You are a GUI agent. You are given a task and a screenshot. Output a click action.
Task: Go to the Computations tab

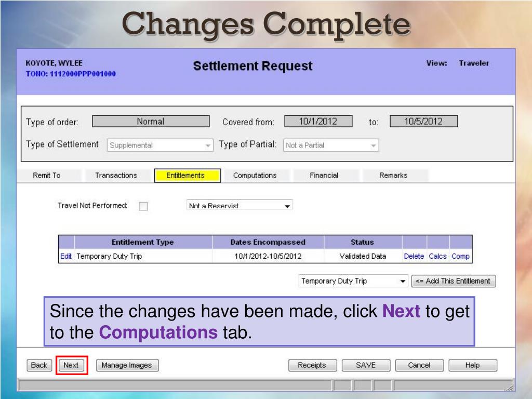click(x=255, y=176)
